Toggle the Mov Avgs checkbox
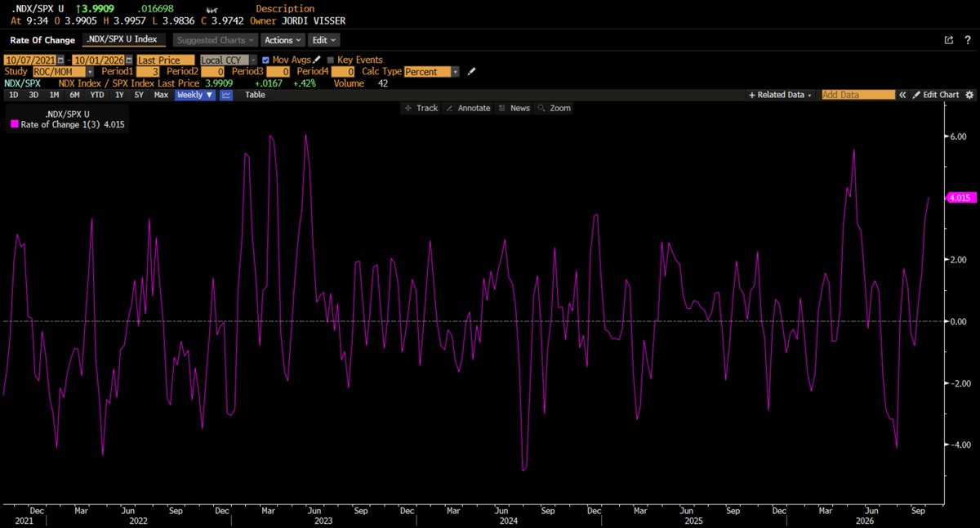The height and width of the screenshot is (528, 980). click(x=265, y=60)
